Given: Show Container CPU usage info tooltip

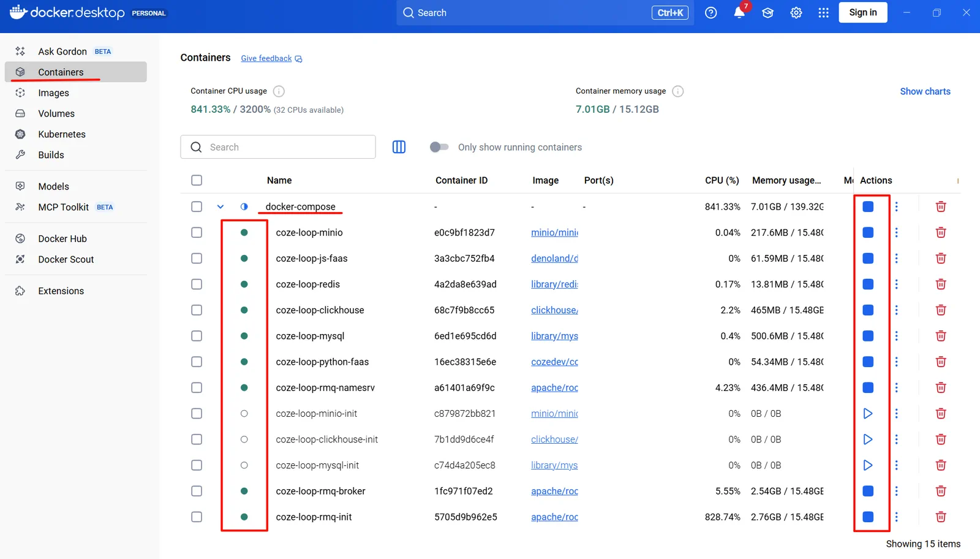Looking at the screenshot, I should tap(279, 91).
